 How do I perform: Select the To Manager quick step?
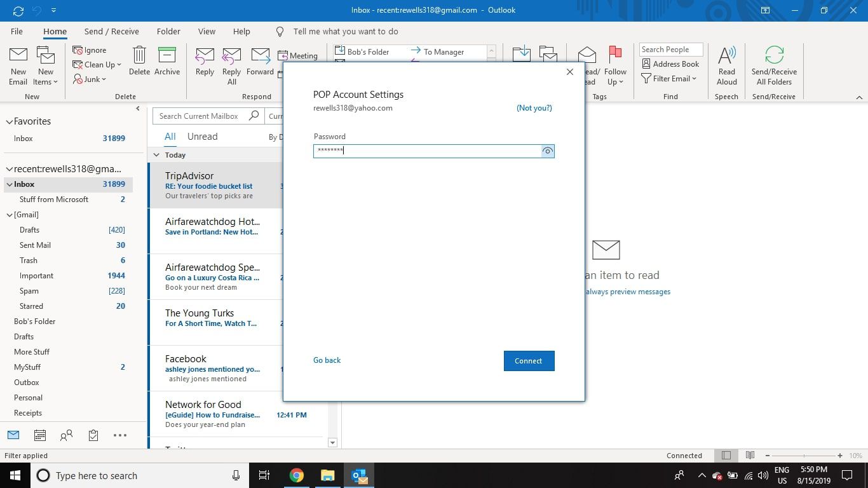pos(438,51)
